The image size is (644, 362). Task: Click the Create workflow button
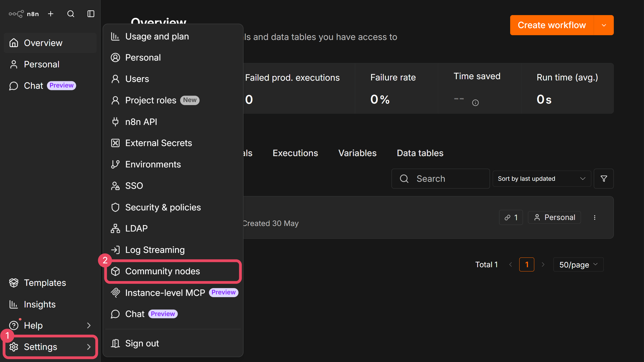(x=552, y=25)
